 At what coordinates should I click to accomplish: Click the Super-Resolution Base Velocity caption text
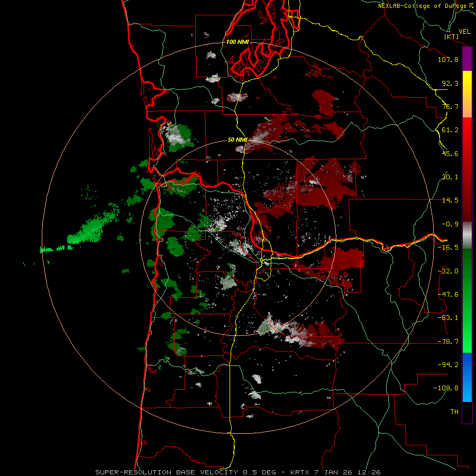(237, 472)
